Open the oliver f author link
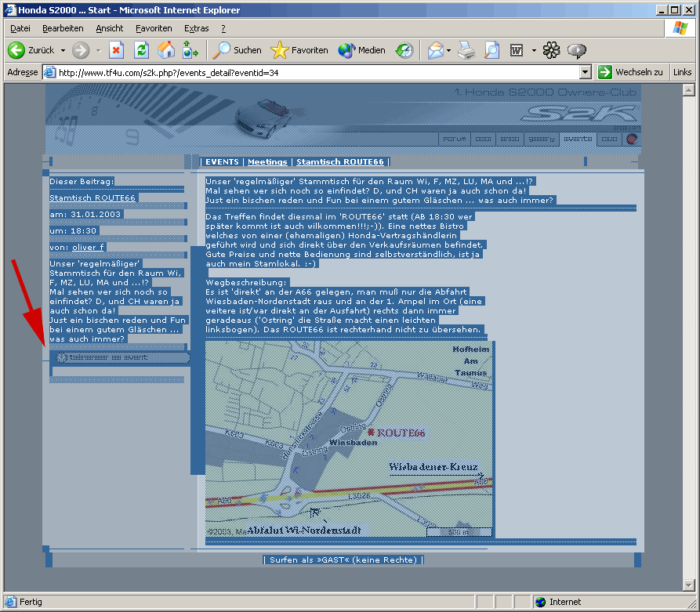Image resolution: width=700 pixels, height=612 pixels. click(x=88, y=247)
